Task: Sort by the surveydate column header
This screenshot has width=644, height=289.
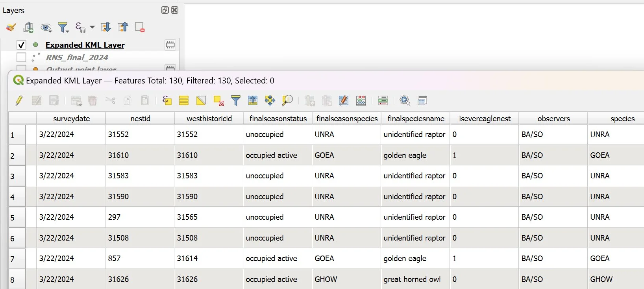Action: pos(71,119)
